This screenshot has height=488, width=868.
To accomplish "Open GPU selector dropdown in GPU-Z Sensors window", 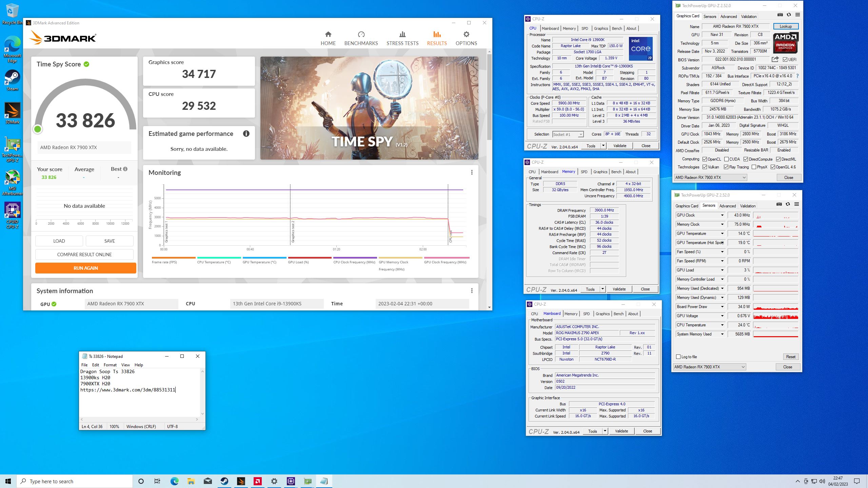I will (x=709, y=367).
